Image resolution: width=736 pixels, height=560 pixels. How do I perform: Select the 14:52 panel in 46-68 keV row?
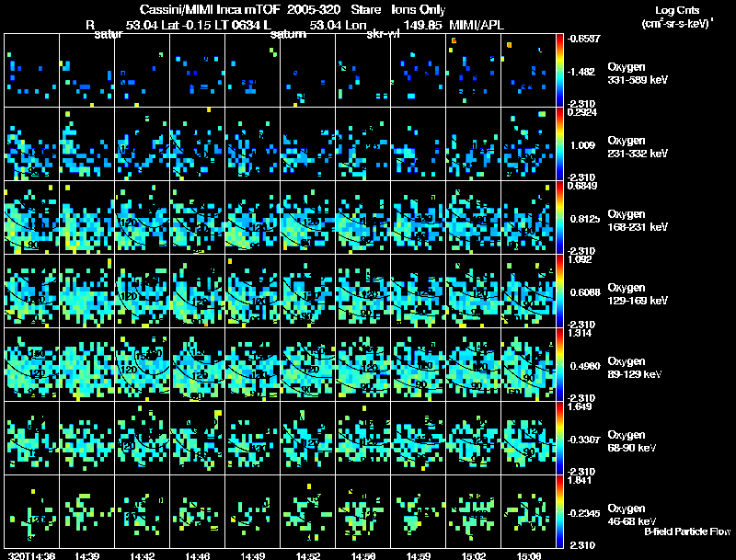coord(308,511)
